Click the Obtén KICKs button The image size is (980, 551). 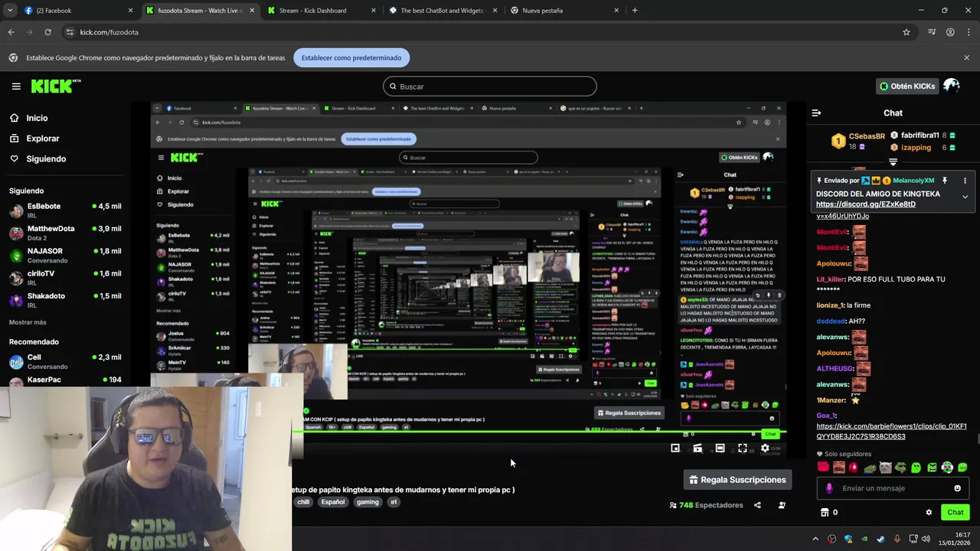(x=907, y=86)
